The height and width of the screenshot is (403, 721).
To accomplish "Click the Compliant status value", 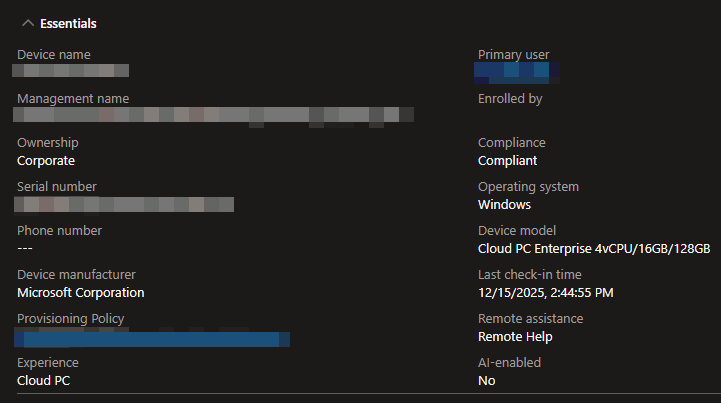I will click(x=507, y=160).
